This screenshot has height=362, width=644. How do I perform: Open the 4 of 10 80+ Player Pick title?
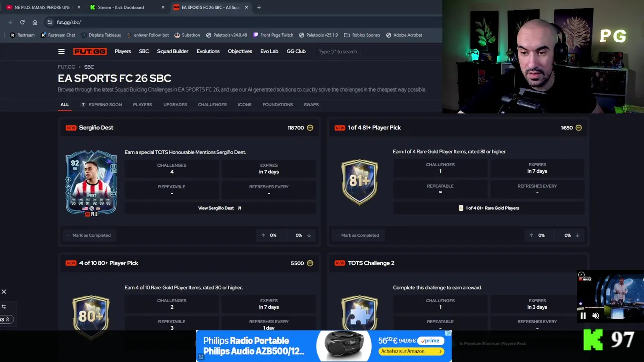(109, 263)
